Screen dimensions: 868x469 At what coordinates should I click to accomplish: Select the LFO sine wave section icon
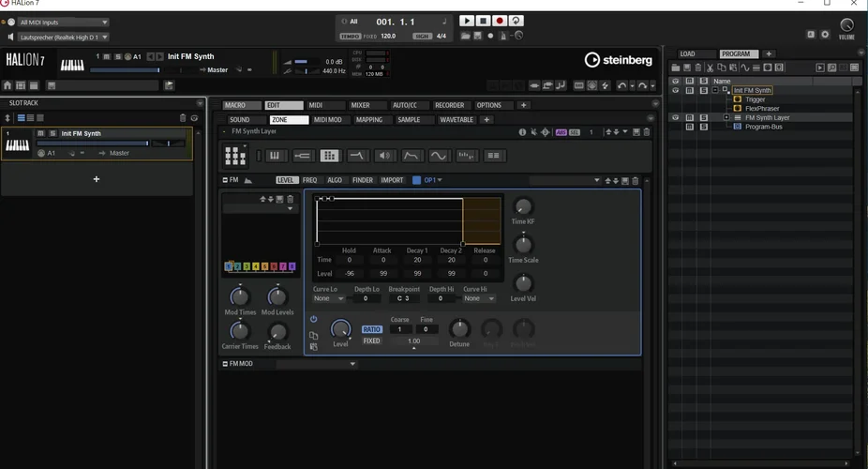click(x=439, y=156)
